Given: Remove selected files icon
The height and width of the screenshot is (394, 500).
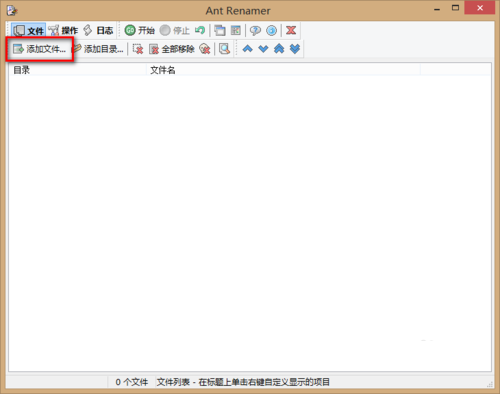Looking at the screenshot, I should tap(138, 49).
